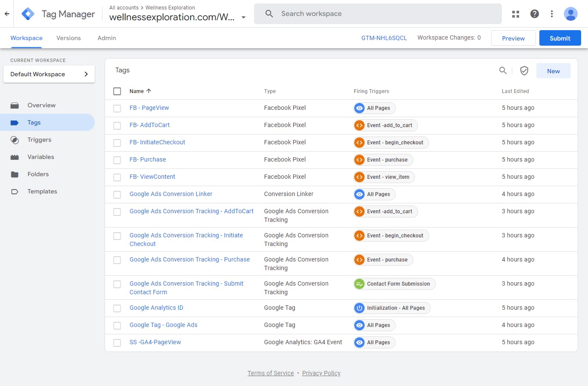Open the Help question mark icon
The width and height of the screenshot is (588, 386).
[535, 14]
